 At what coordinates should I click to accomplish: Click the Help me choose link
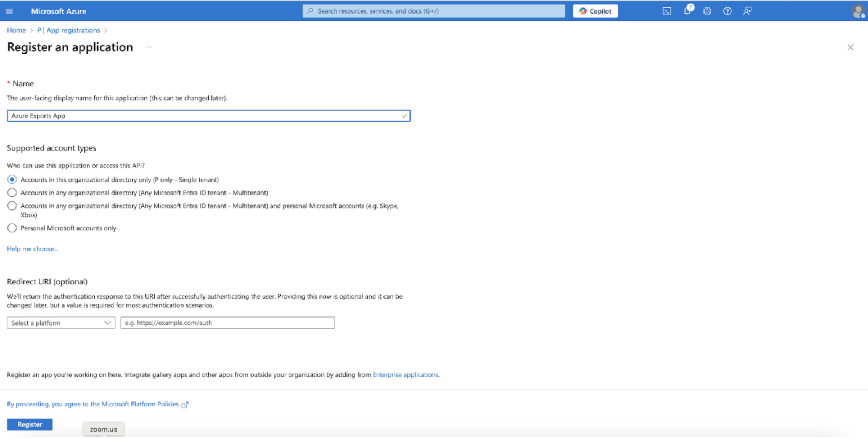pyautogui.click(x=32, y=249)
